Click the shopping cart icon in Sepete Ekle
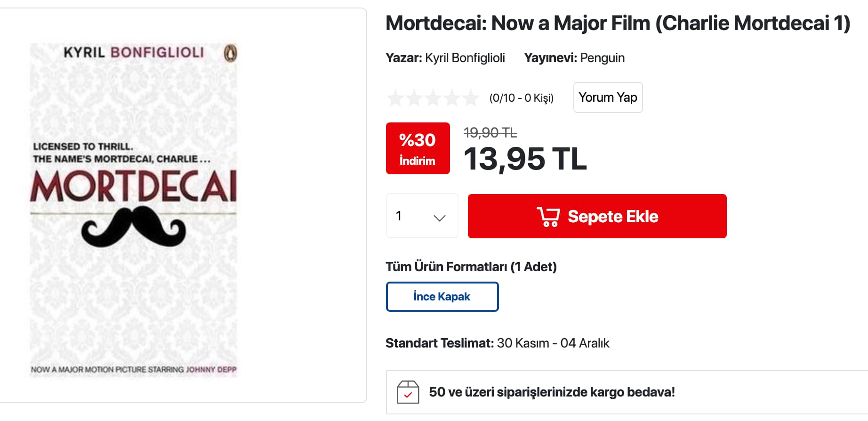Screen dimensions: 868x421 click(548, 217)
